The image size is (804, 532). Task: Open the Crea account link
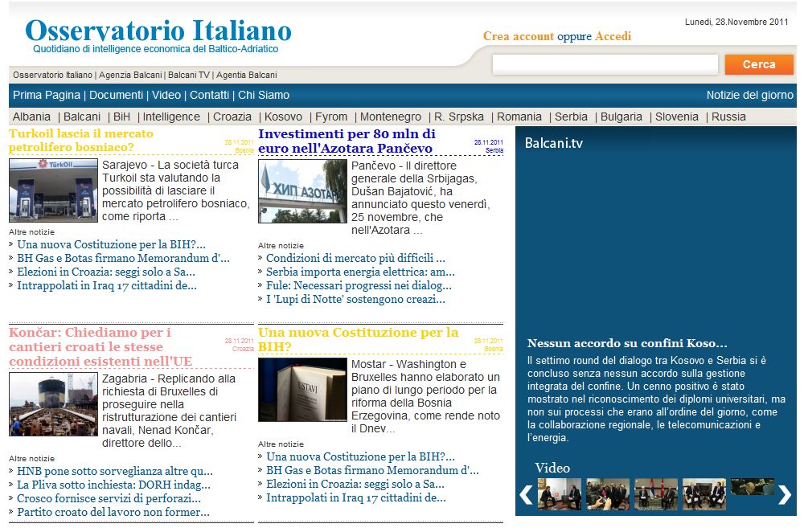click(519, 36)
